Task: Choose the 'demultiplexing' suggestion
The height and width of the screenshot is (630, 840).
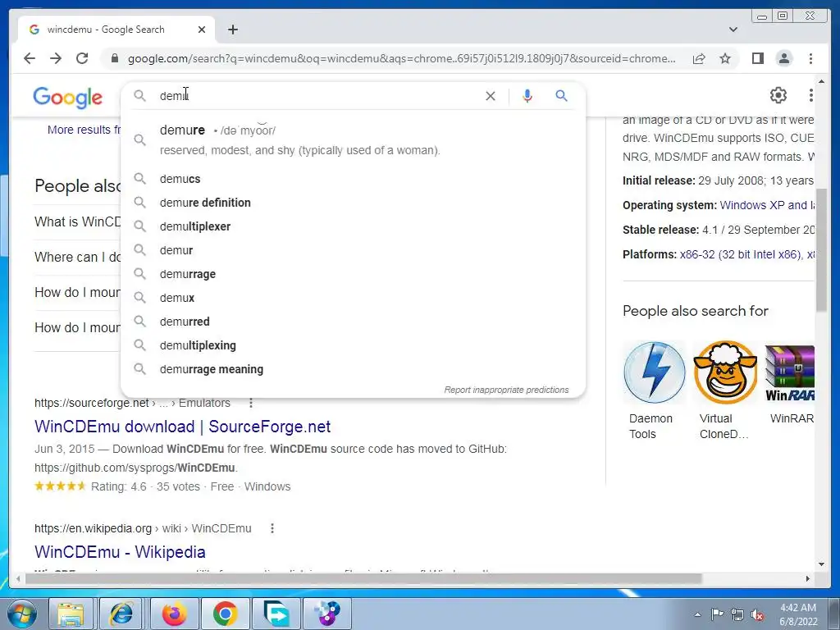Action: pyautogui.click(x=353, y=345)
